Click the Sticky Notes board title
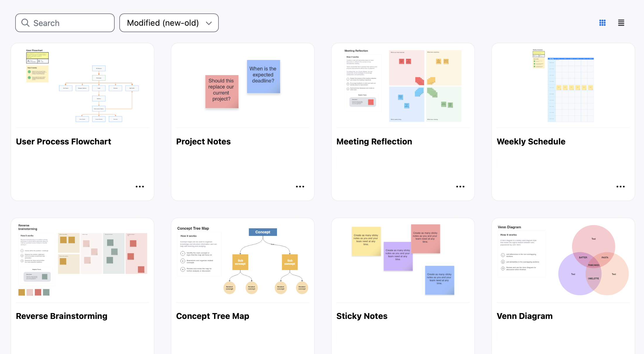 click(362, 316)
